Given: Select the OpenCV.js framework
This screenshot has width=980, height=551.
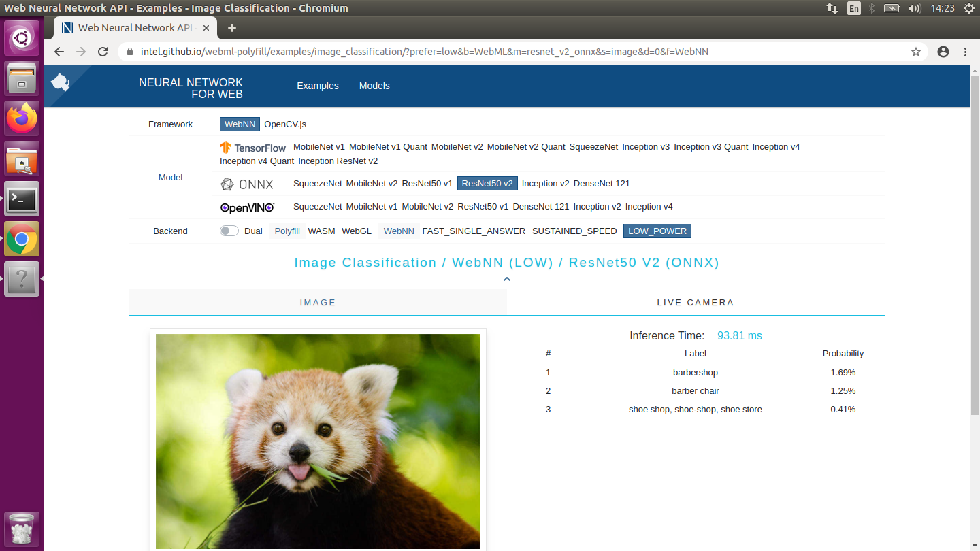Looking at the screenshot, I should coord(285,124).
